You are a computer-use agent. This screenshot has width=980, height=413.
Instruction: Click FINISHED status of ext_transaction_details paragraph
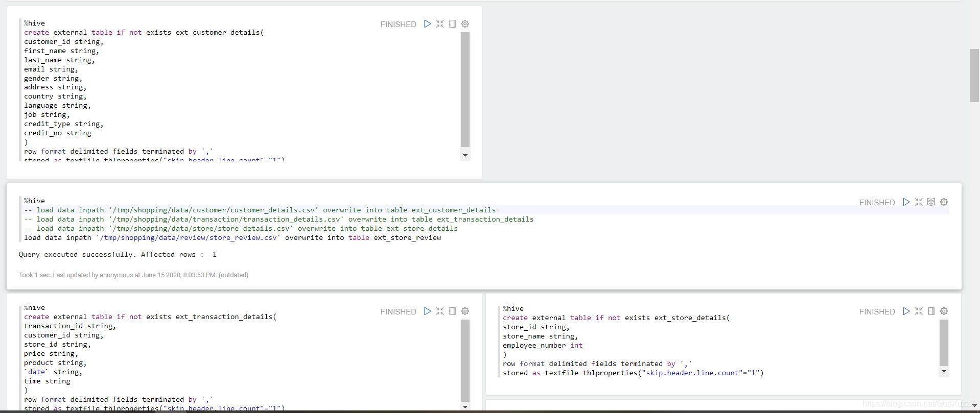click(x=398, y=311)
